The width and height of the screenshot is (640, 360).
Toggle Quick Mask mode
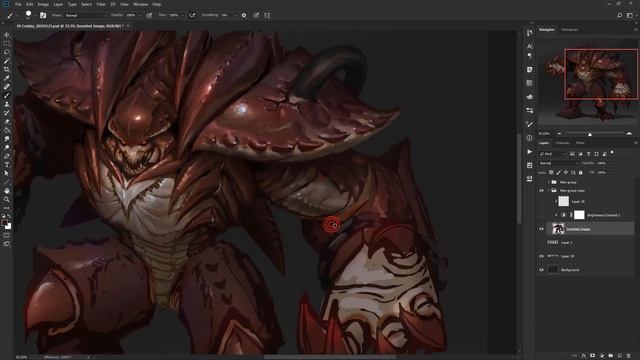point(7,236)
